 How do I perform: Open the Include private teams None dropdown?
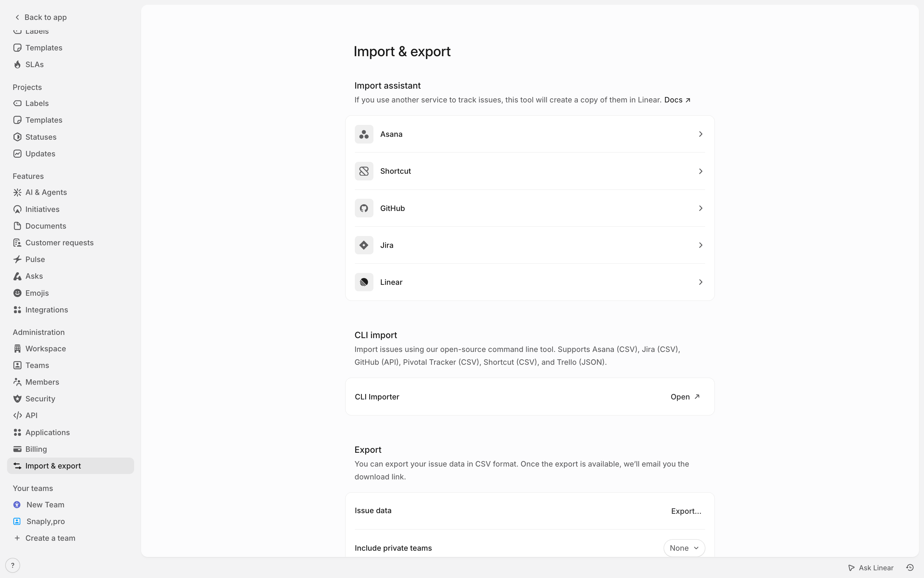coord(684,548)
